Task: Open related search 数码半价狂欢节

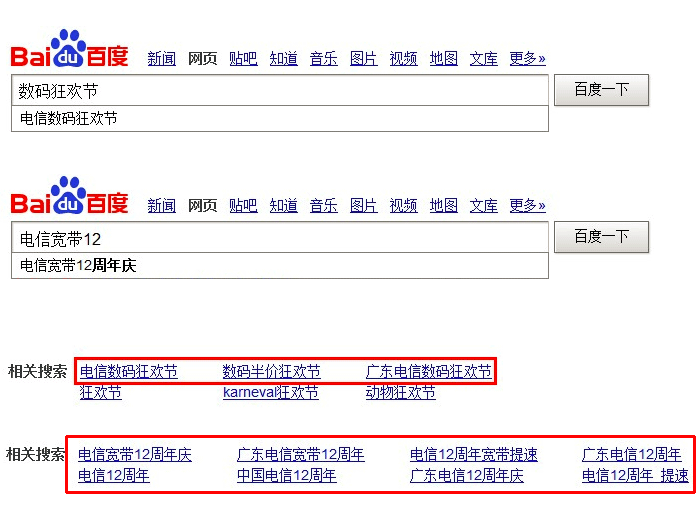Action: coord(272,371)
